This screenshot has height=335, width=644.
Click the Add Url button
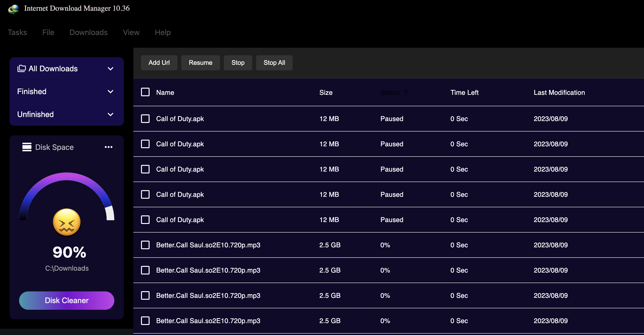159,62
